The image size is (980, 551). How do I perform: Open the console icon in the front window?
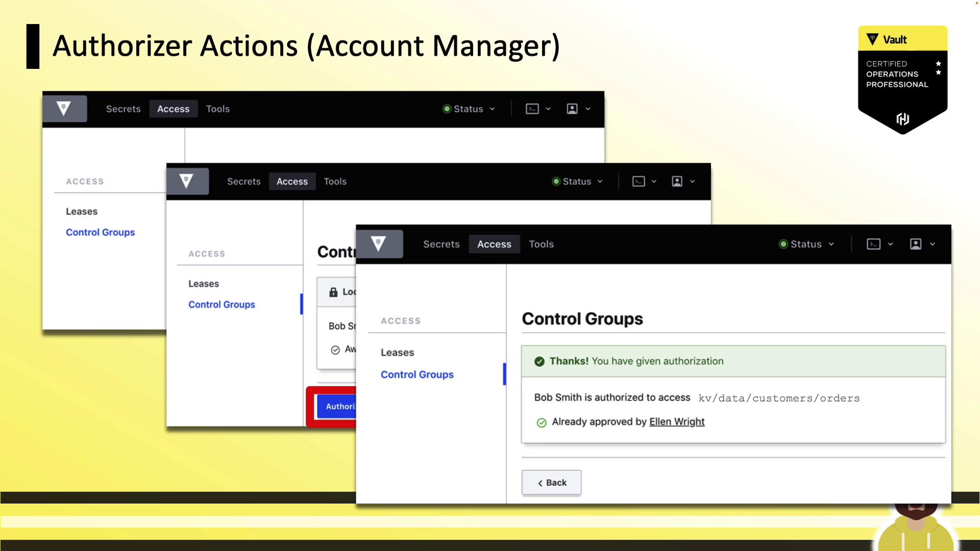coord(873,244)
